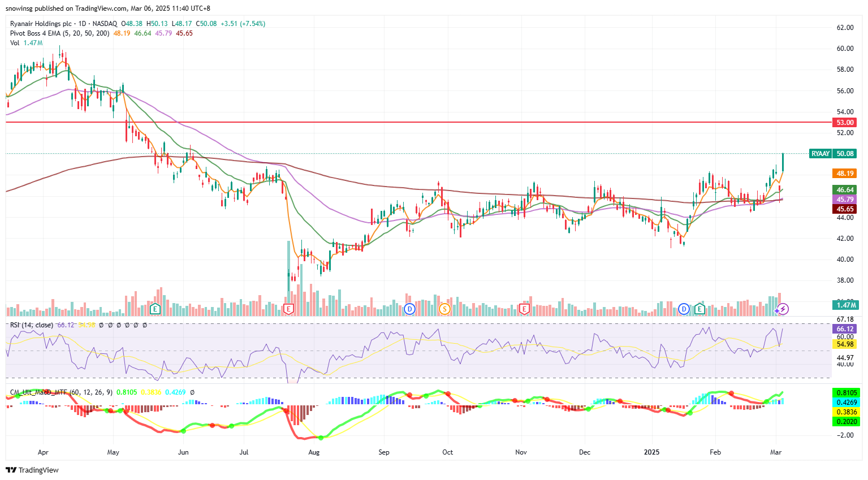Click the green 0.8105 MACD axis label
The image size is (868, 480).
(847, 392)
